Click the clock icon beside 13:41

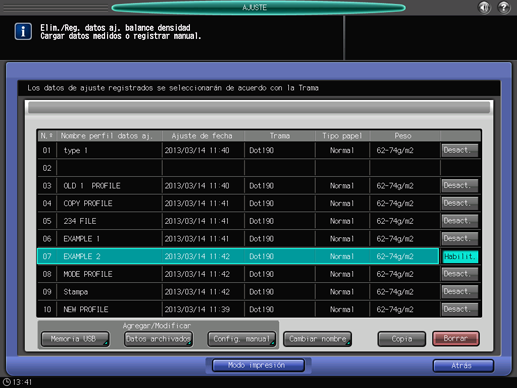pos(6,382)
